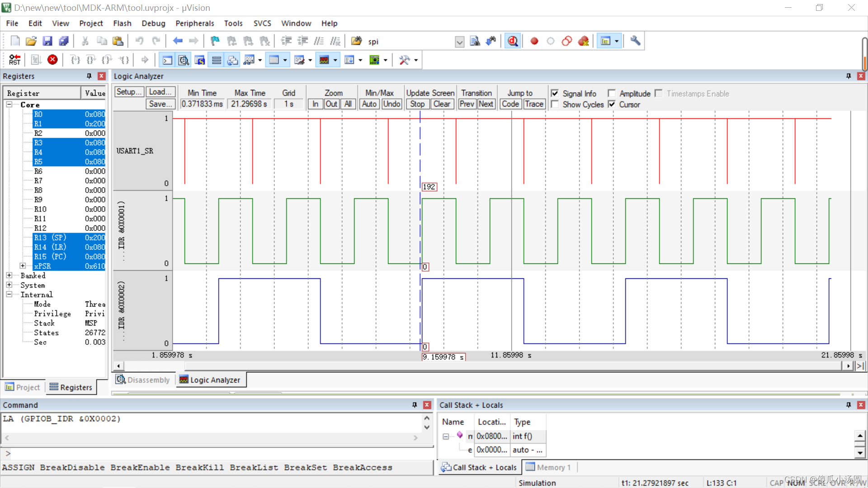Click the Setup... button
The height and width of the screenshot is (488, 868).
coord(129,92)
